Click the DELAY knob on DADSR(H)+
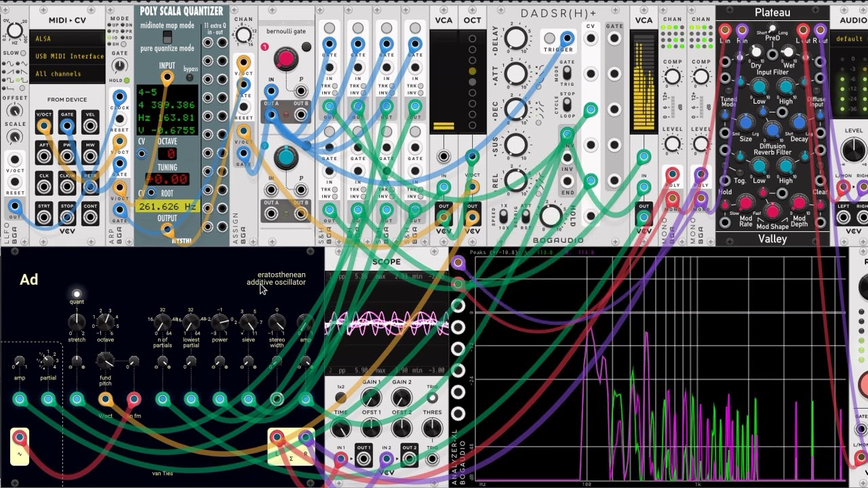This screenshot has height=488, width=868. tap(516, 38)
